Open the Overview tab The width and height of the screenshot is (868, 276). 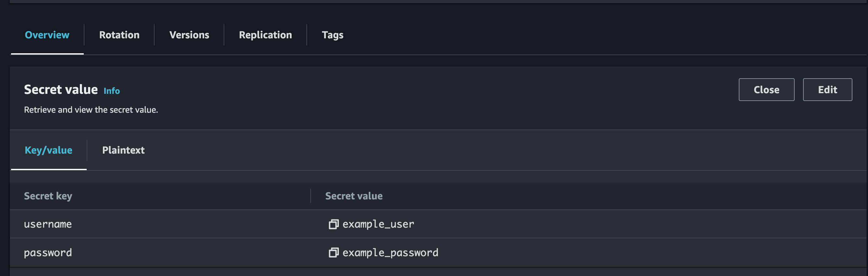(47, 35)
